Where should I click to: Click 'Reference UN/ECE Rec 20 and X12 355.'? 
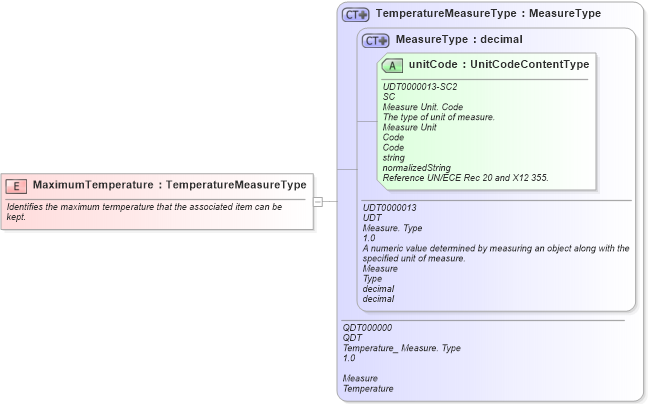click(465, 178)
